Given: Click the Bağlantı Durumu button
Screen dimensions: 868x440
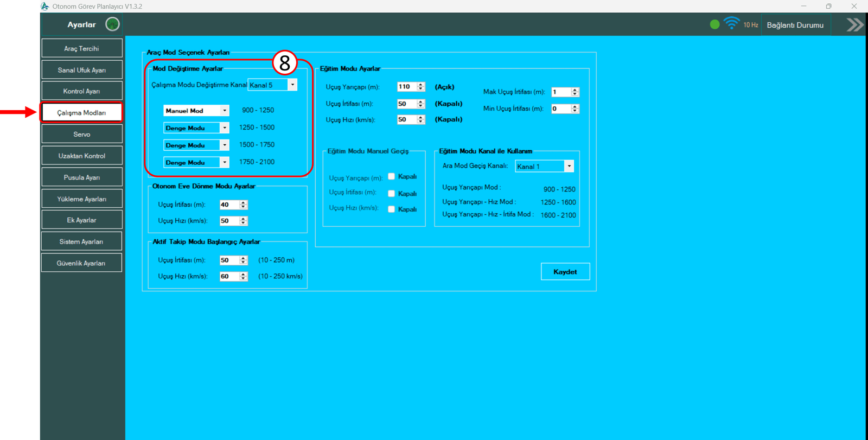Looking at the screenshot, I should pos(795,25).
